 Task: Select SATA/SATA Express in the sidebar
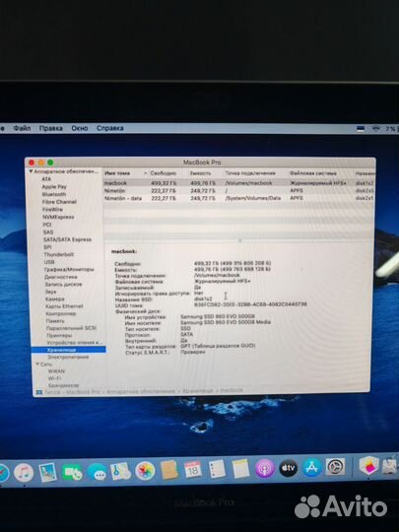pos(68,239)
